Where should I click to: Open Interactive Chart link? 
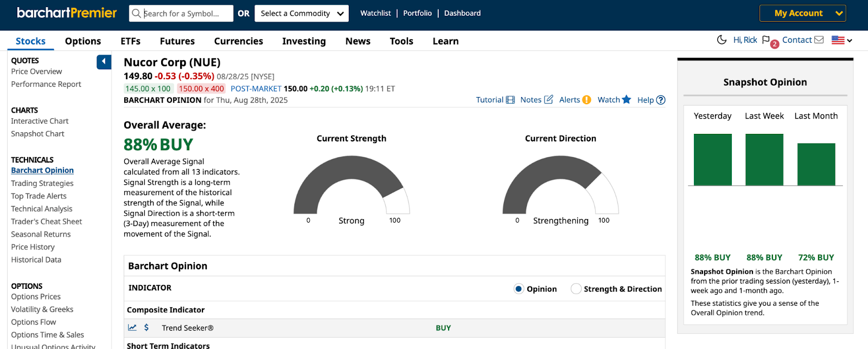tap(40, 121)
